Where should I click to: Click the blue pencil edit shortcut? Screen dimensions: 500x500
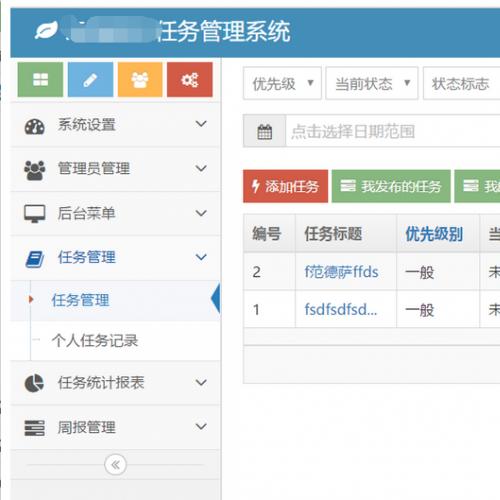[90, 79]
